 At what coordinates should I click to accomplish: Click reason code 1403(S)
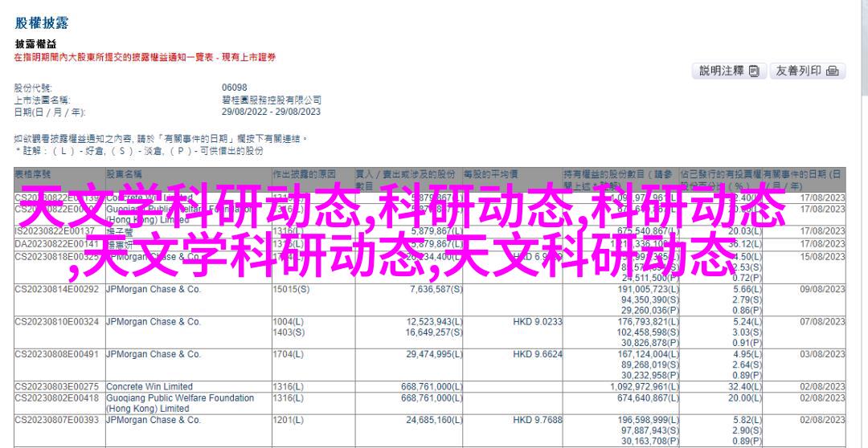(x=289, y=332)
